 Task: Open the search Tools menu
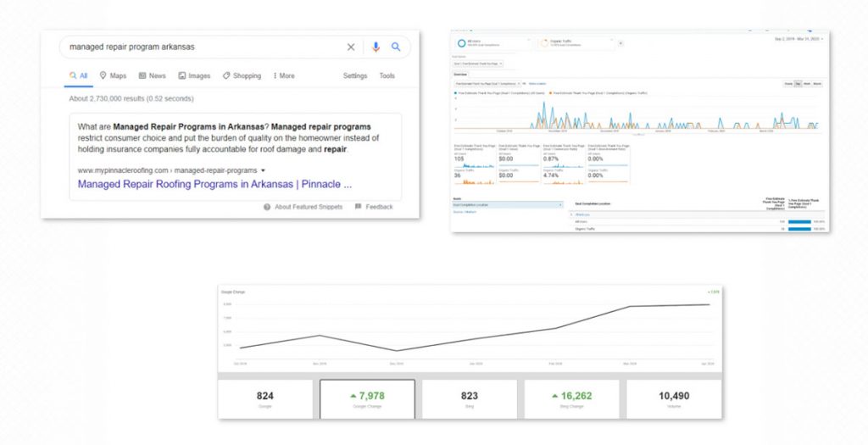click(387, 75)
